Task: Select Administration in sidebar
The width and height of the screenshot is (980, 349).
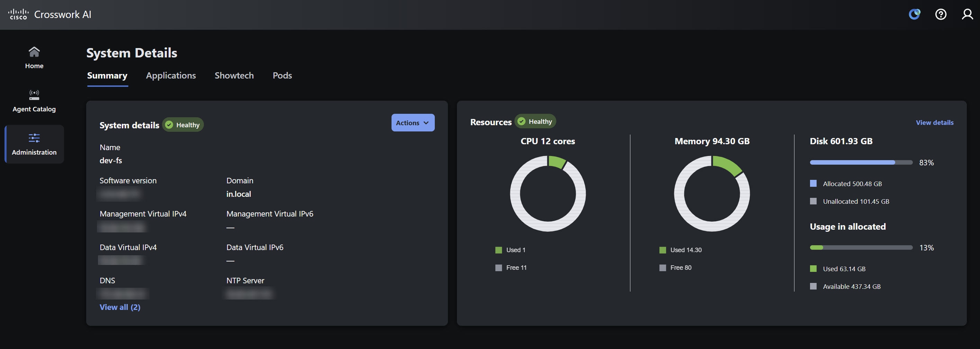Action: (34, 145)
